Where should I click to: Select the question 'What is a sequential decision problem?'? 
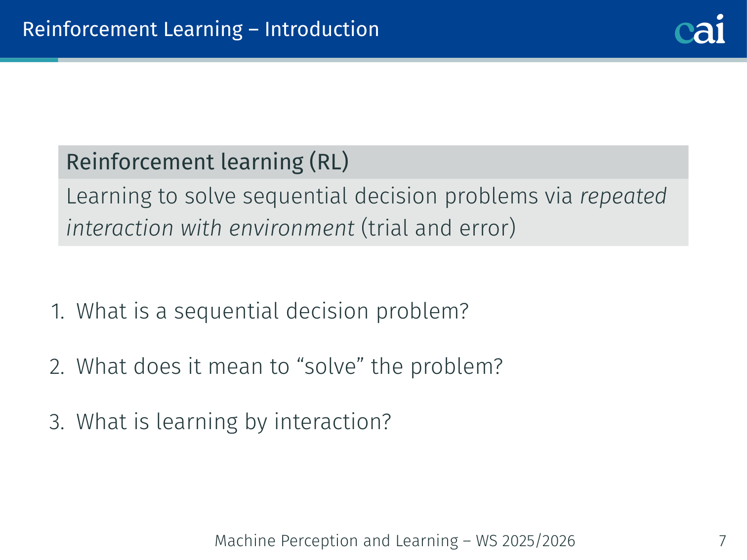(272, 311)
